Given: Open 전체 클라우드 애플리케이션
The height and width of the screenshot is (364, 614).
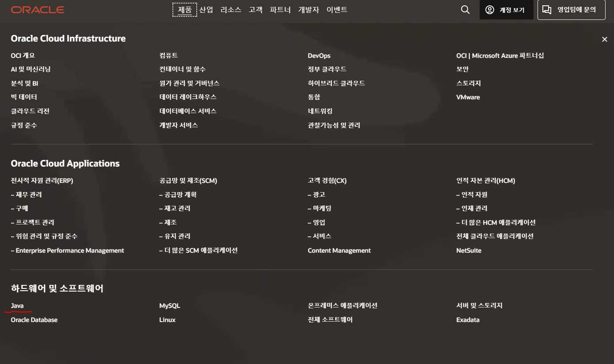Looking at the screenshot, I should 495,236.
